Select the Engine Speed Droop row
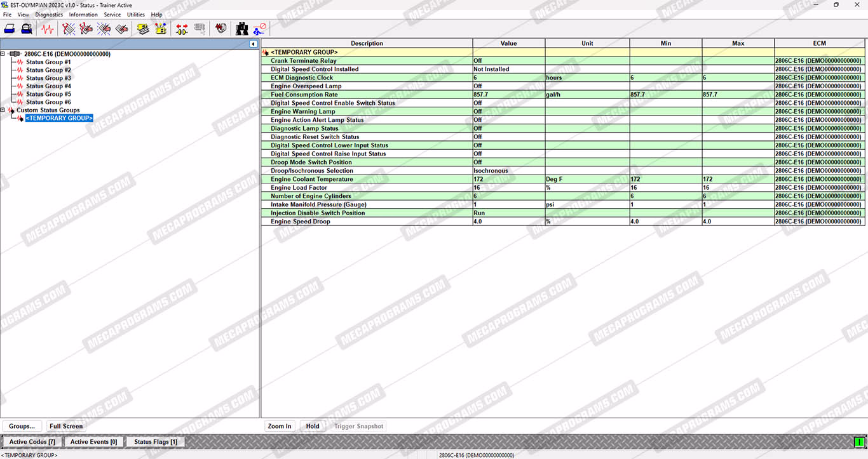Viewport: 868px width, 459px height. [563, 222]
